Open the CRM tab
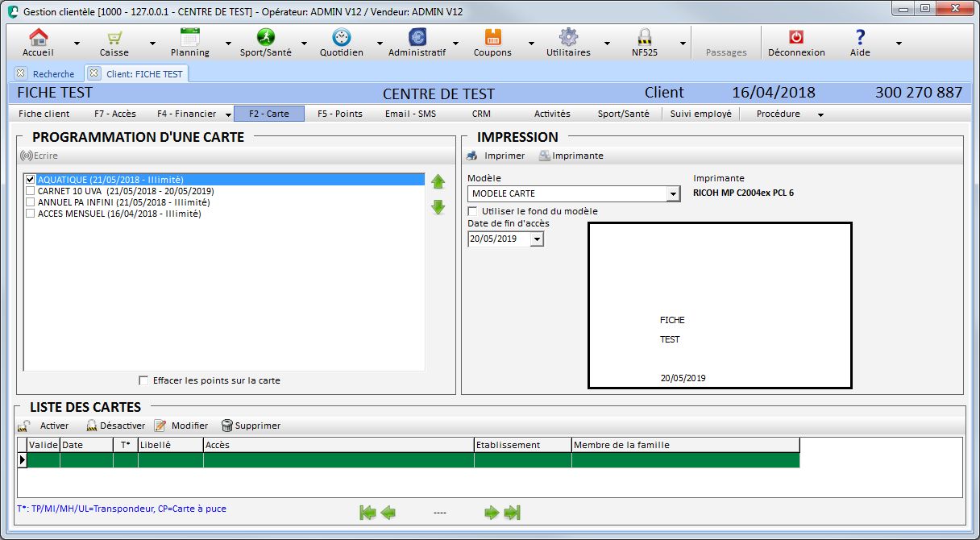980x540 pixels. (481, 114)
